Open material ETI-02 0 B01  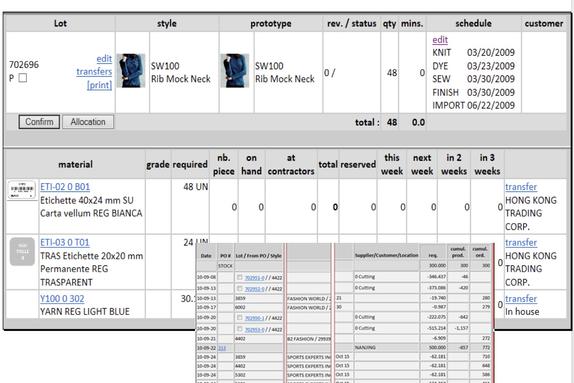point(65,187)
